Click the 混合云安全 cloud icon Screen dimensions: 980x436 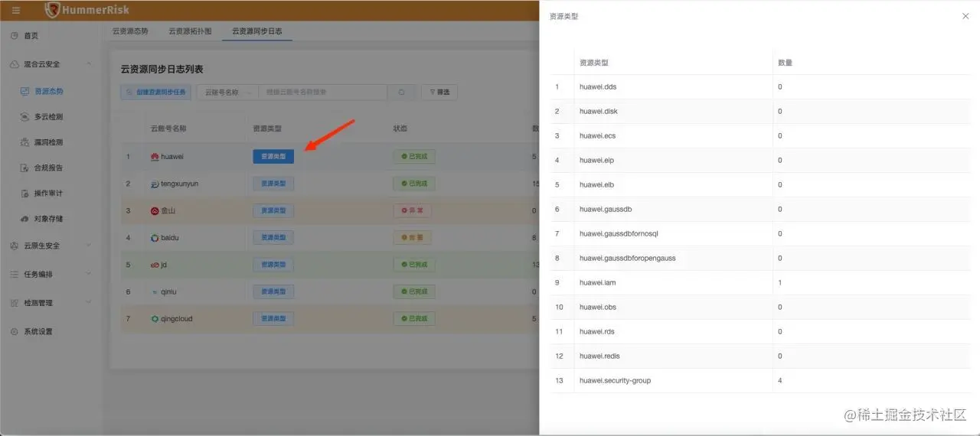pyautogui.click(x=15, y=64)
